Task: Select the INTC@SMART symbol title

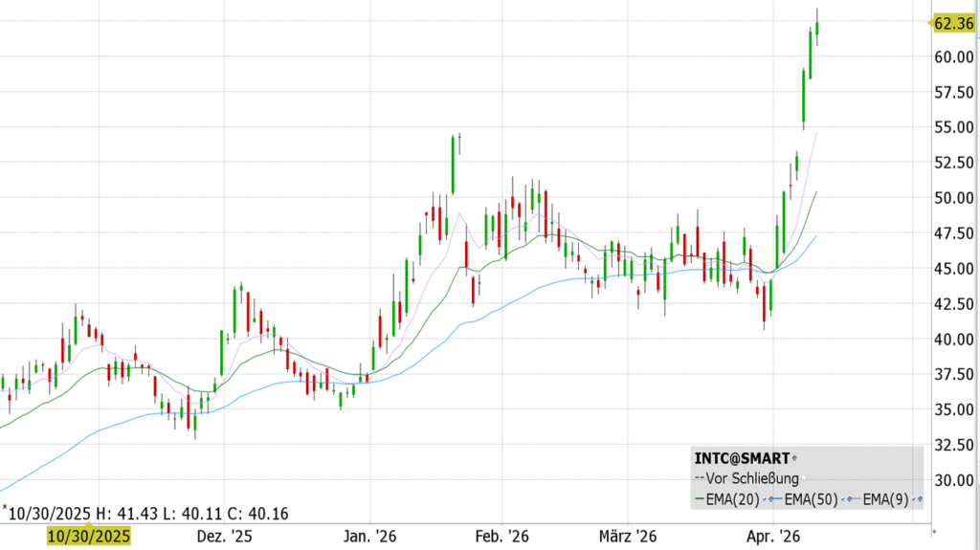Action: (741, 459)
